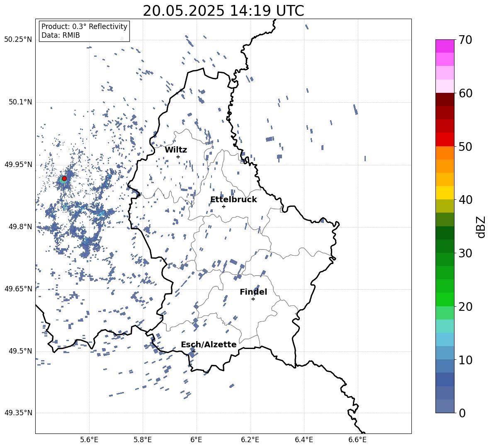Screen dimensions: 491x448
Task: Click the Ettelbruck city label
Action: click(233, 200)
